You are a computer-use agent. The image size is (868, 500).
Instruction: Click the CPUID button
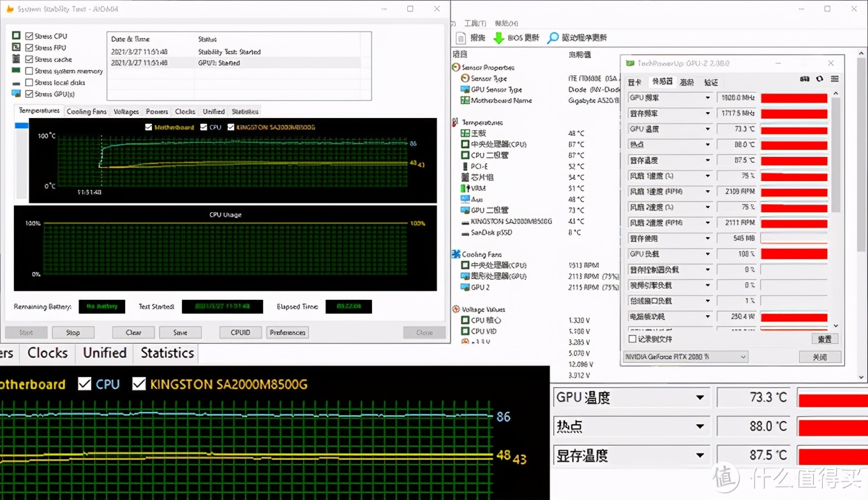(x=240, y=332)
